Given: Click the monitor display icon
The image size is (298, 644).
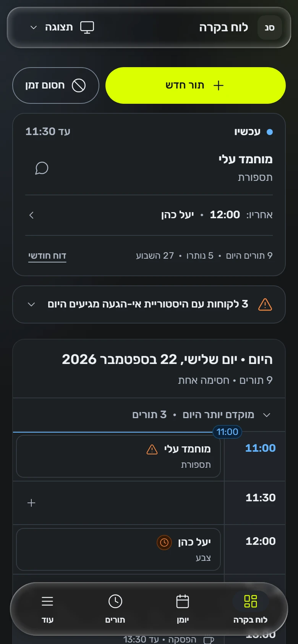Looking at the screenshot, I should pos(87,27).
